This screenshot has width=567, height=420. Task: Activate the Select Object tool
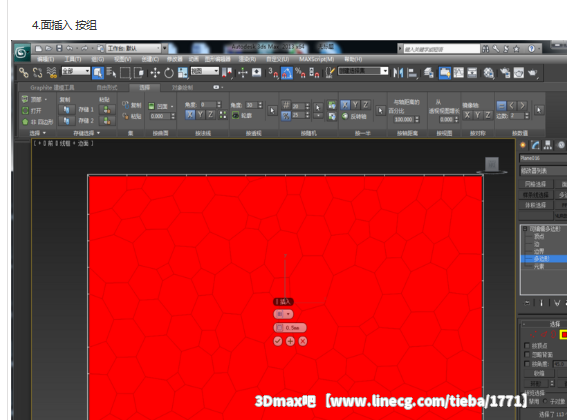(98, 73)
